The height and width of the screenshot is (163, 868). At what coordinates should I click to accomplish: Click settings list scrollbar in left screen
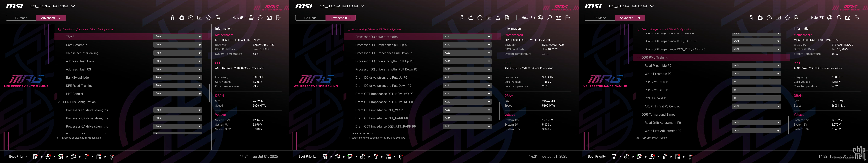(x=210, y=93)
